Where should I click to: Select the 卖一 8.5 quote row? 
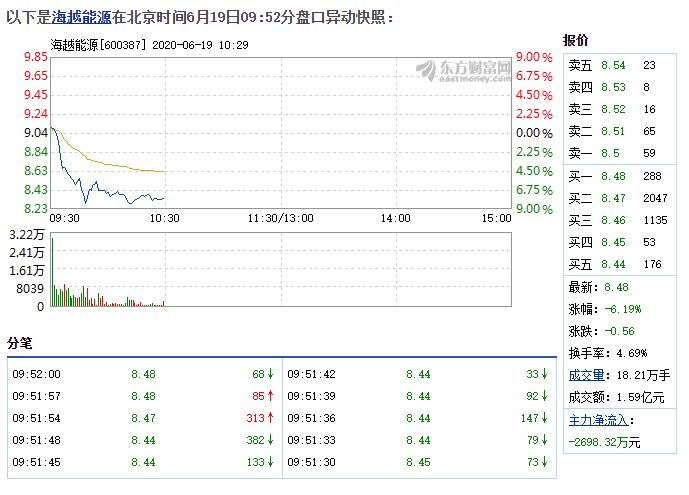(620, 153)
